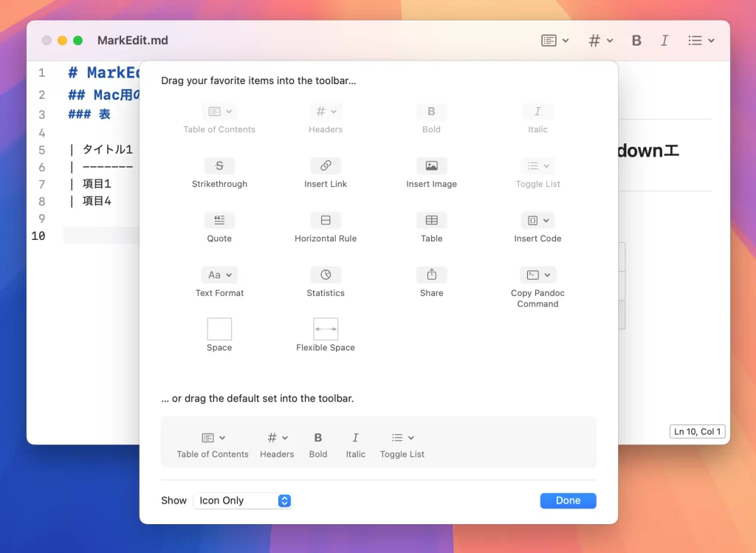Viewport: 756px width, 553px height.
Task: Click the 'Strikethrough' label text
Action: [219, 184]
